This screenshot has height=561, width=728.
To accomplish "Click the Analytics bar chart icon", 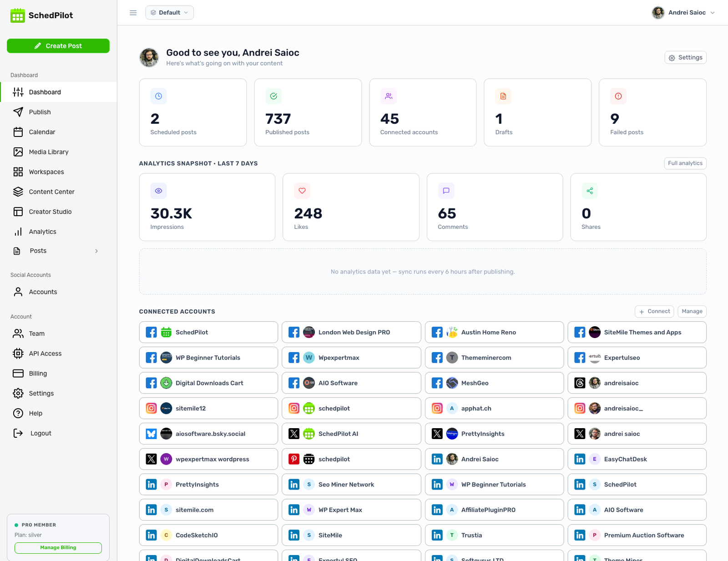I will click(18, 232).
